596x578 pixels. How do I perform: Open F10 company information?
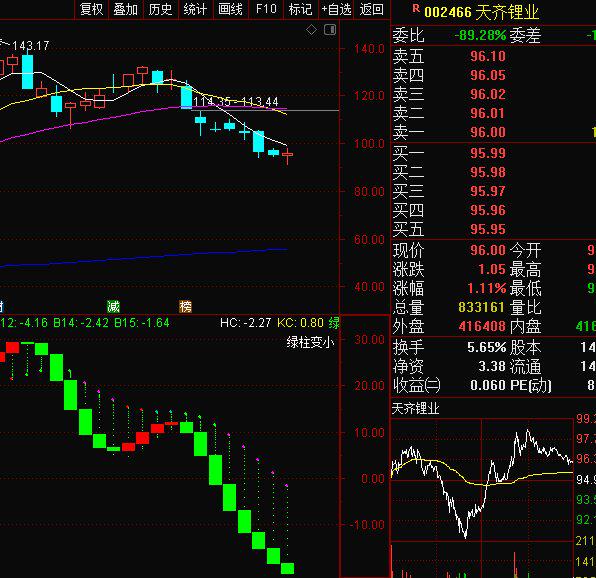click(x=266, y=9)
